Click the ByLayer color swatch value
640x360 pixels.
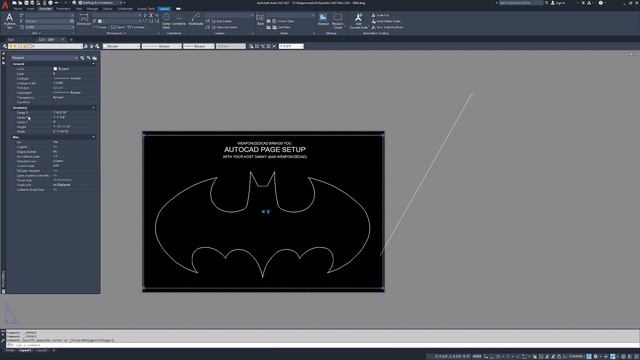coord(61,69)
